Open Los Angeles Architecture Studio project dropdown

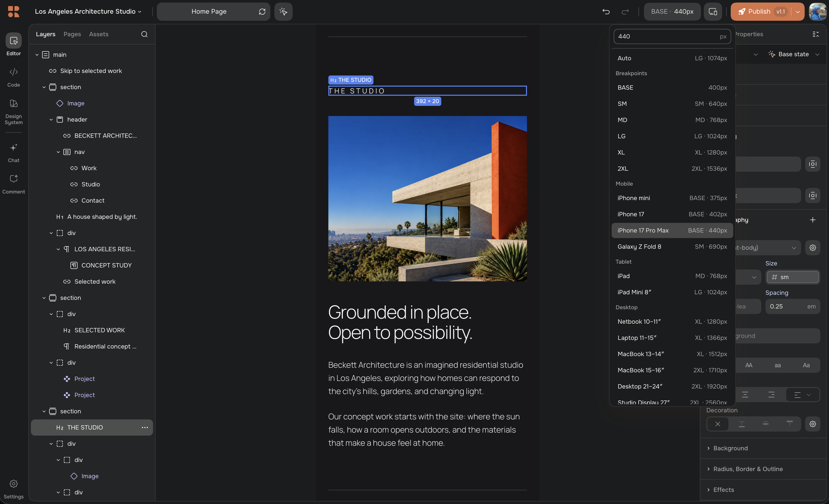click(x=88, y=11)
